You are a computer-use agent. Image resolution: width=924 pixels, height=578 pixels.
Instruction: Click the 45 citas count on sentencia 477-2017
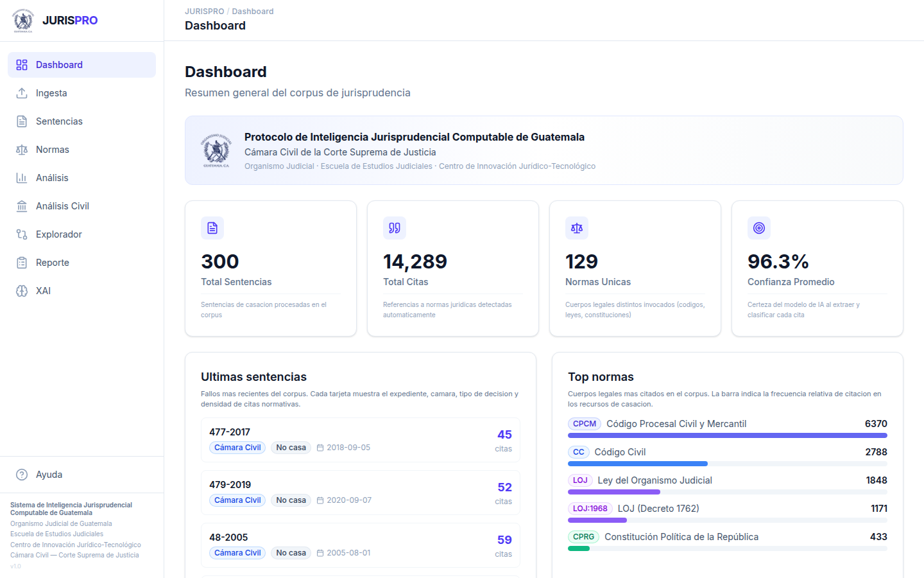click(504, 439)
